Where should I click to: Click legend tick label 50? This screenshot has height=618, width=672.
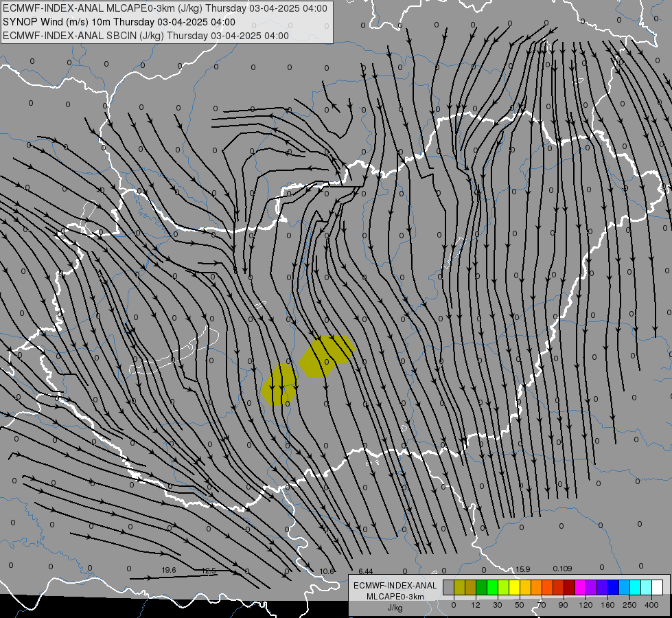pos(520,605)
